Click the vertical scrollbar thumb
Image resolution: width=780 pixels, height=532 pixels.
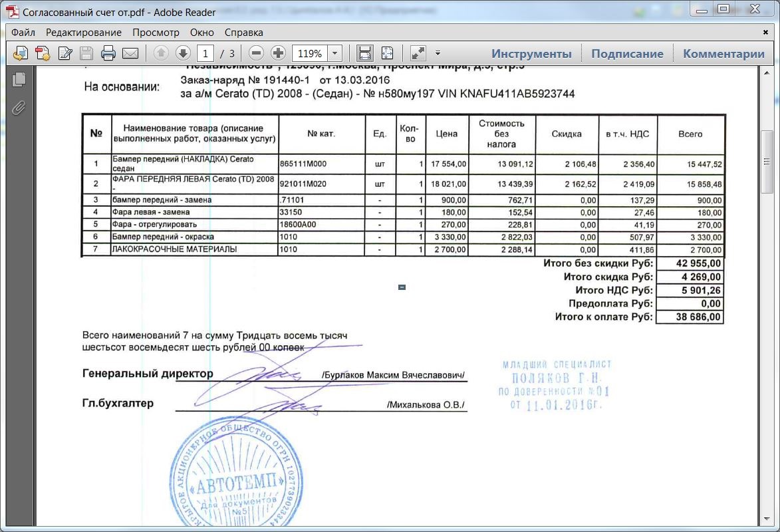pyautogui.click(x=767, y=162)
